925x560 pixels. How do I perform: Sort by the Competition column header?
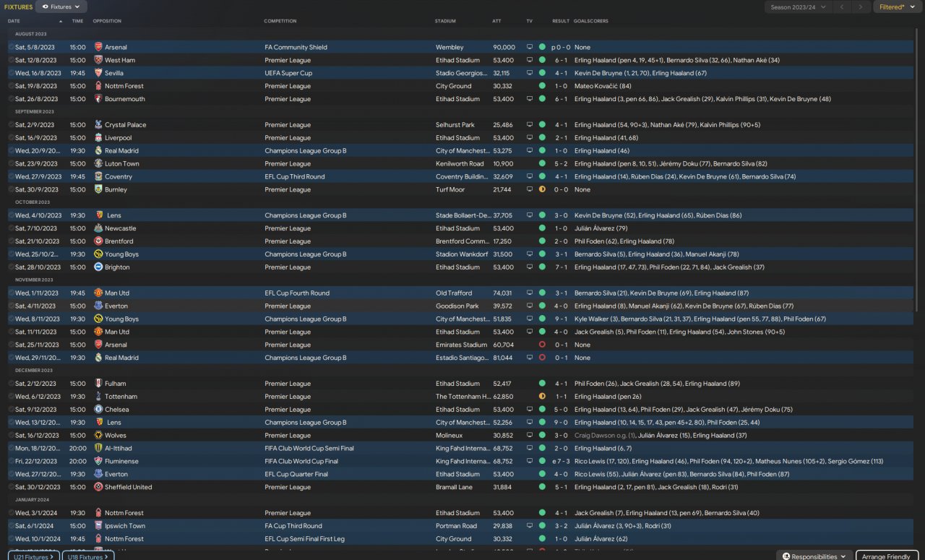280,21
